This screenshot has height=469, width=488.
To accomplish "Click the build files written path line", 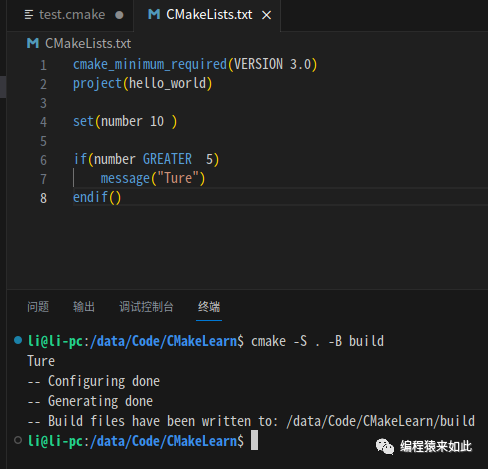I will click(x=251, y=421).
